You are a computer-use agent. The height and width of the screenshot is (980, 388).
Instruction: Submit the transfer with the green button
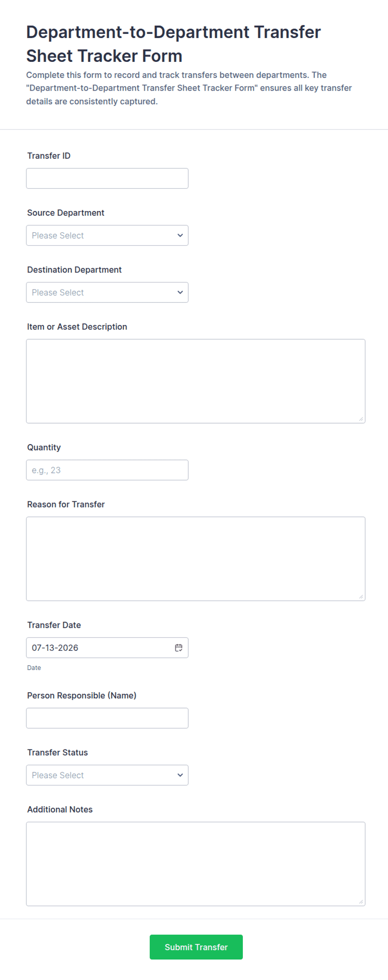coord(196,947)
